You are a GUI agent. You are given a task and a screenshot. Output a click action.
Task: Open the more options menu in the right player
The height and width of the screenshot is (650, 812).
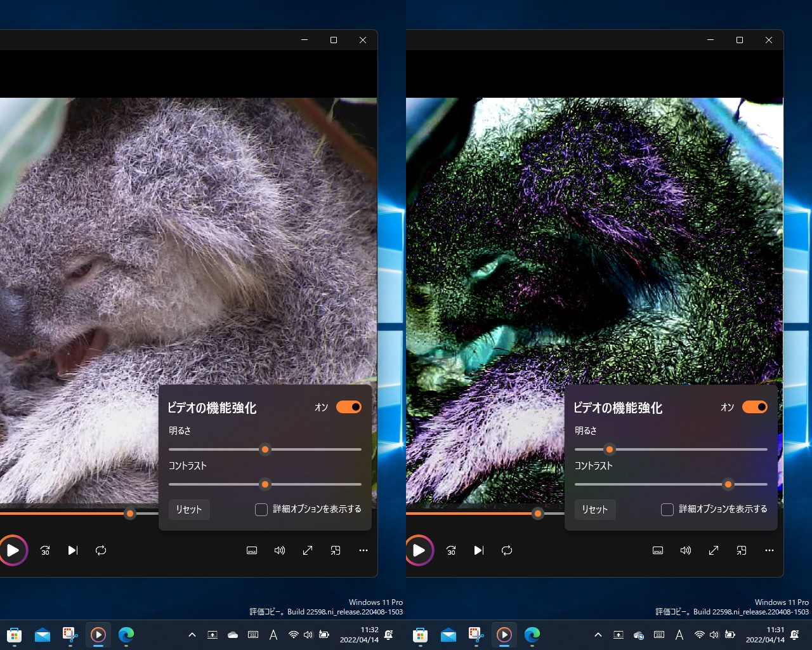[769, 550]
